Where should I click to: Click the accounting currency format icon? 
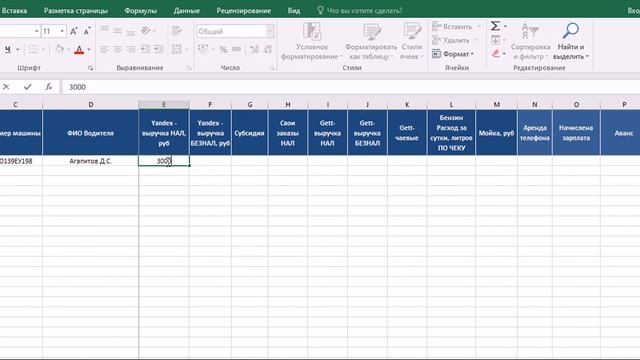[203, 49]
